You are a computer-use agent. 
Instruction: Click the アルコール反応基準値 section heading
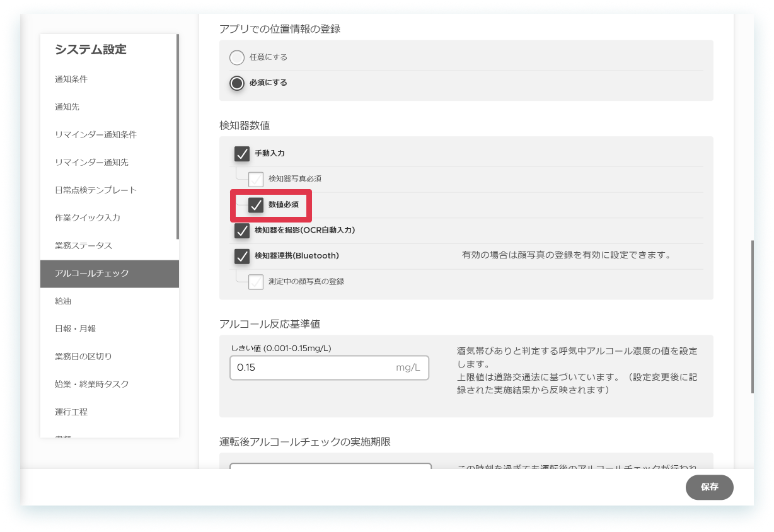pos(270,325)
